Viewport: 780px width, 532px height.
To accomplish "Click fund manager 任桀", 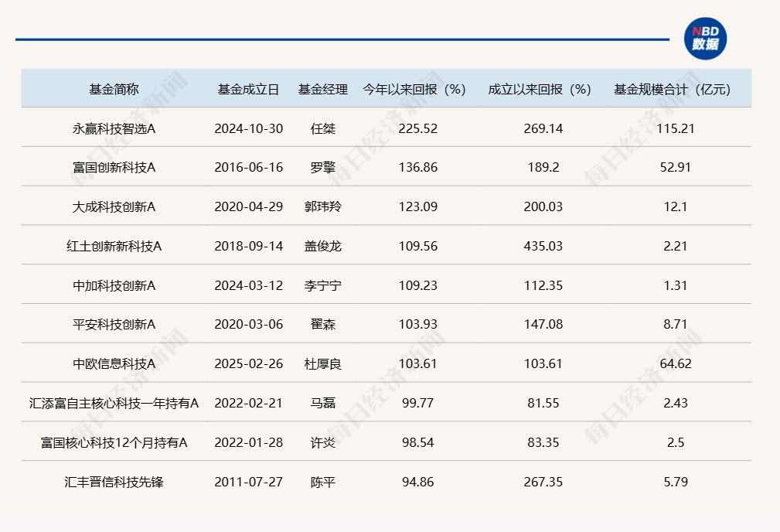I will (x=322, y=128).
